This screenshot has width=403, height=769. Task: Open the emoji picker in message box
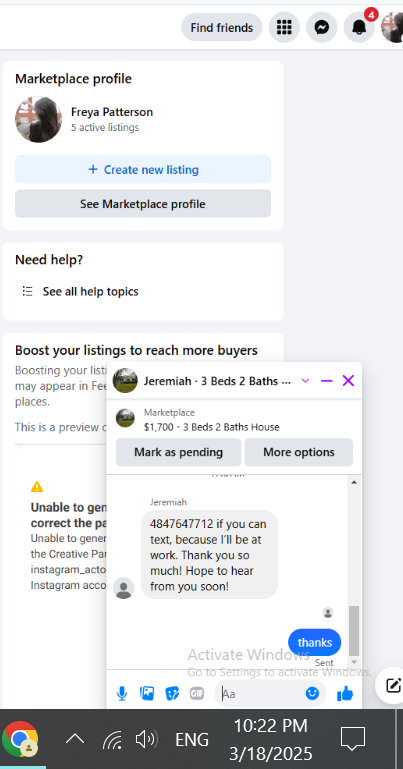click(312, 693)
